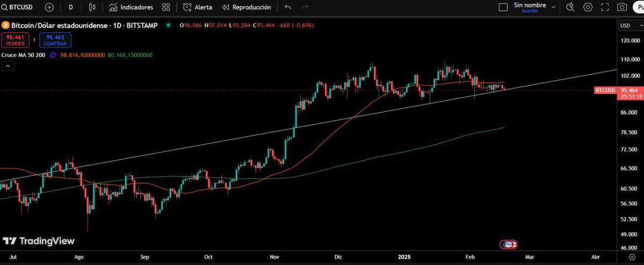Click the 80.168,15 MA value

point(129,55)
